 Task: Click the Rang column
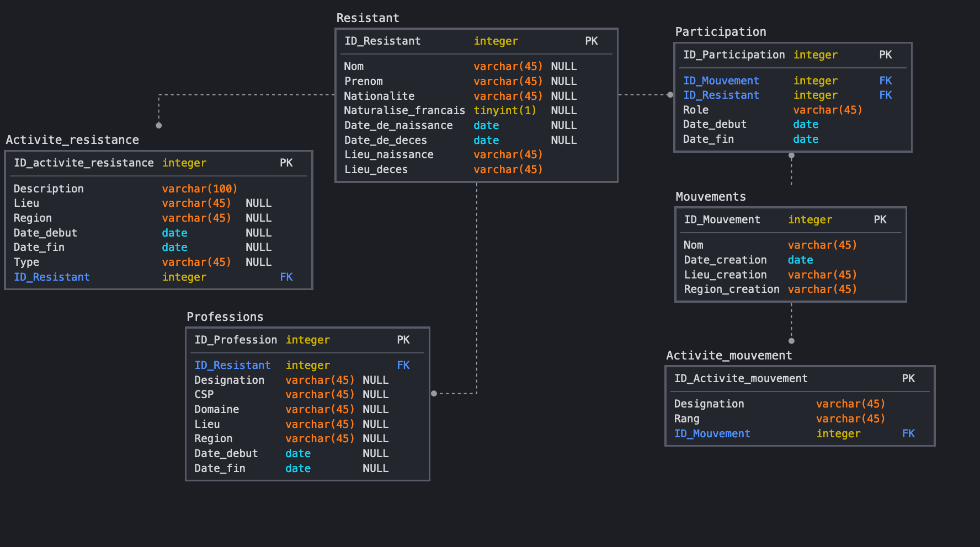tap(800, 419)
